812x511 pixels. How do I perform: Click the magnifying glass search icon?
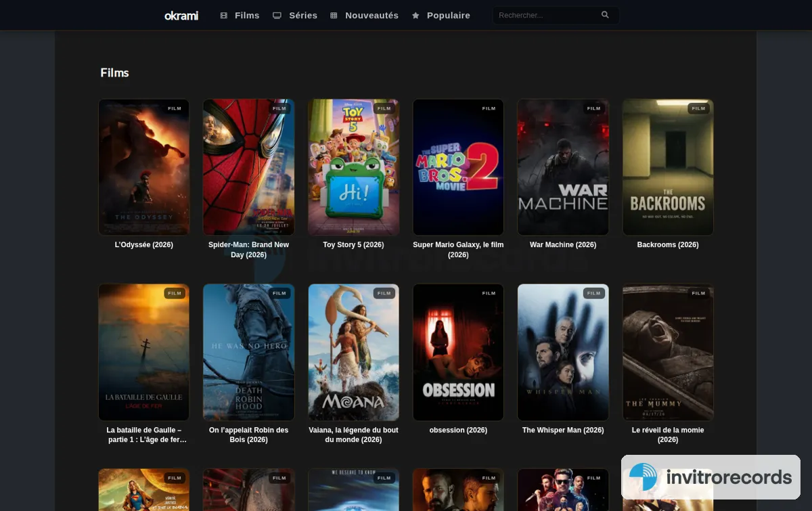pyautogui.click(x=605, y=15)
